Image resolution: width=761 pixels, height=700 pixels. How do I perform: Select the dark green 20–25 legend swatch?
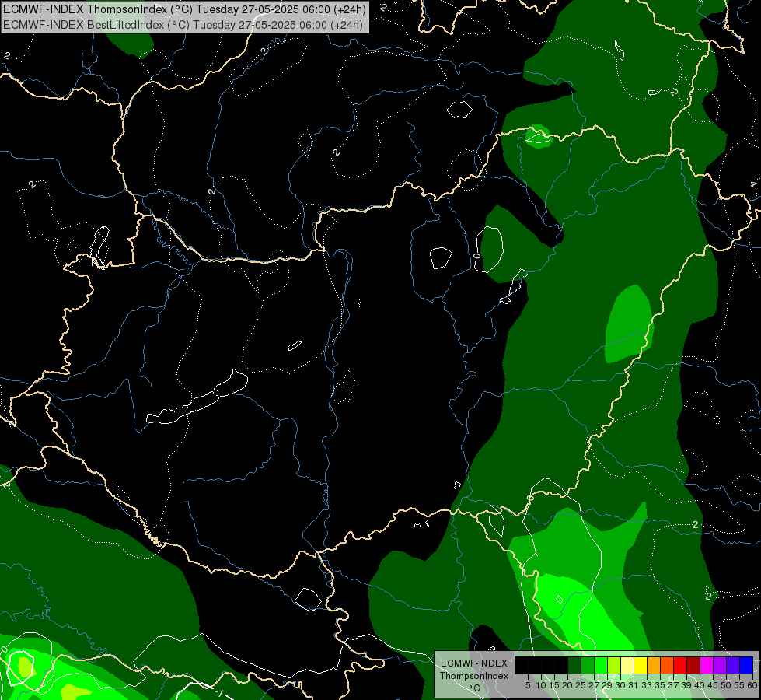click(574, 665)
